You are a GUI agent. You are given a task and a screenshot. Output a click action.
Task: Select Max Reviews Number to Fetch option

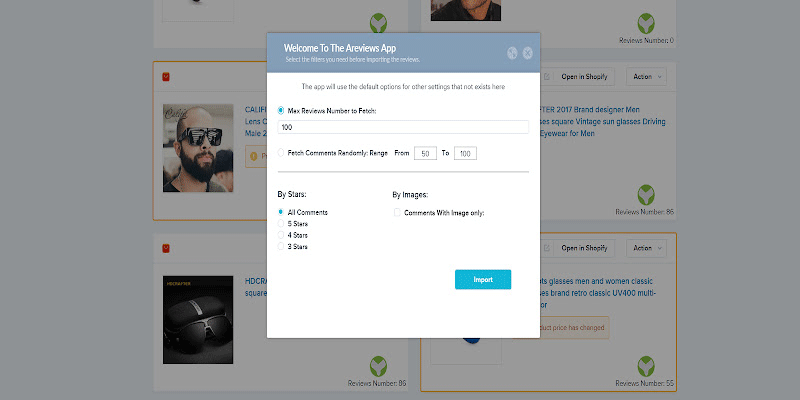[x=282, y=109]
